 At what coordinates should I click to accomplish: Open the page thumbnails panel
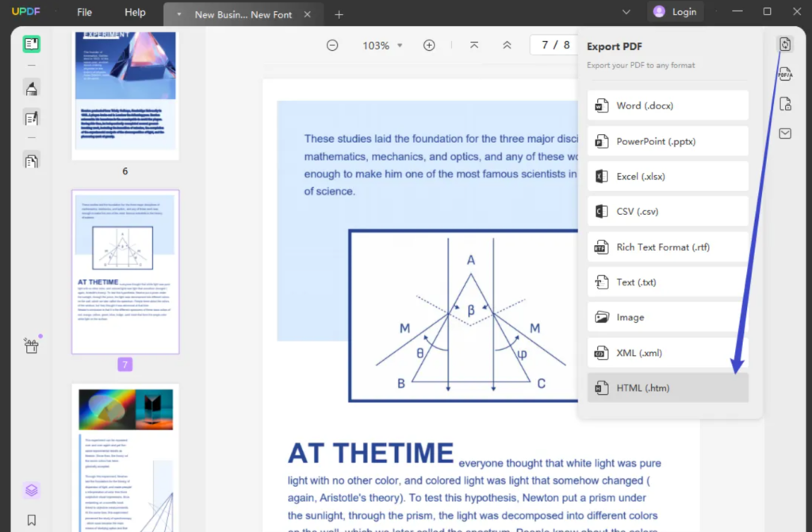(31, 44)
